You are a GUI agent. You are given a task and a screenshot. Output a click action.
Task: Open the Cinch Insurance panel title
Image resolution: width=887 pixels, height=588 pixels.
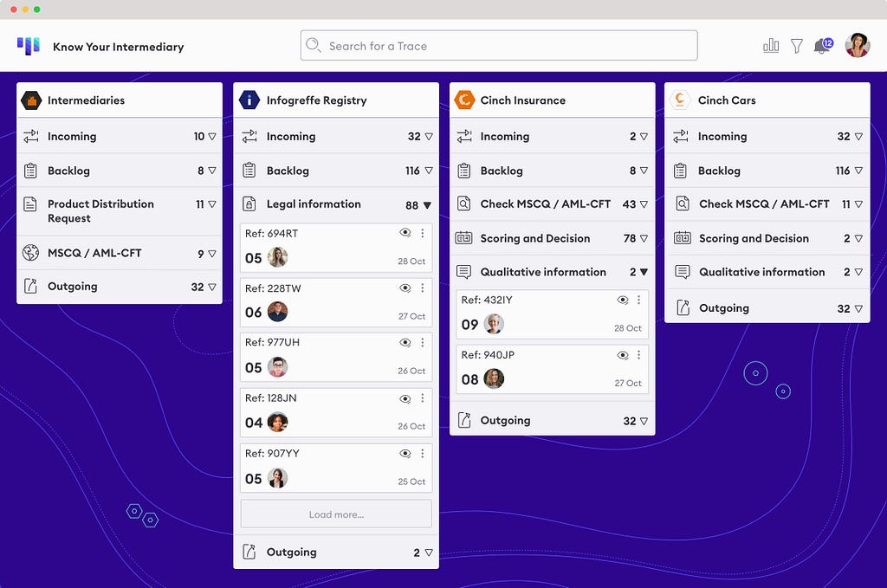click(522, 100)
